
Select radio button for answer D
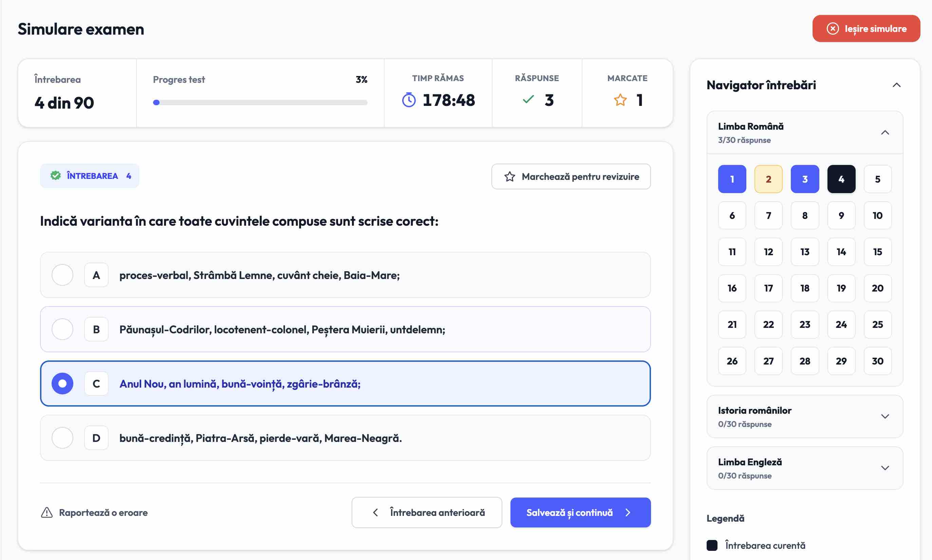(x=62, y=438)
